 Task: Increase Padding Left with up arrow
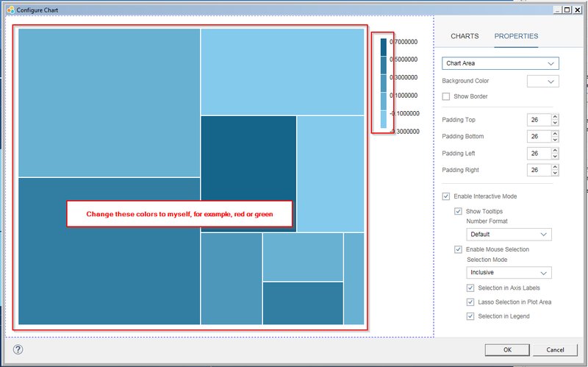coord(555,150)
